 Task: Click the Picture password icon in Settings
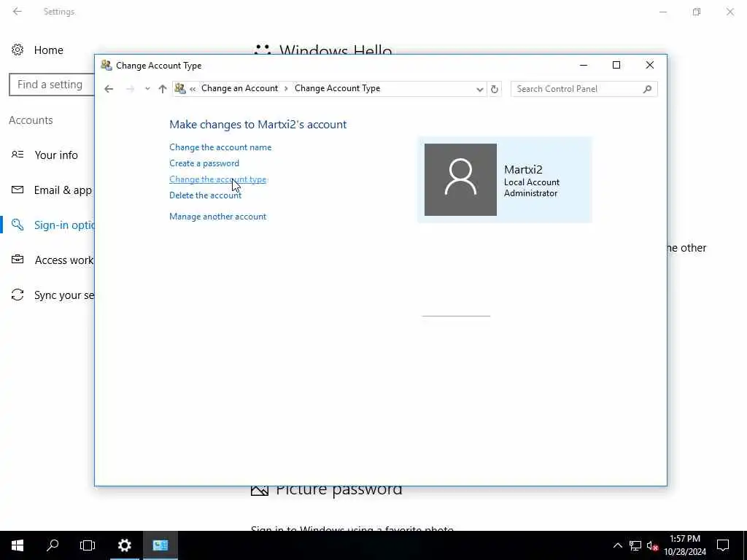click(260, 491)
